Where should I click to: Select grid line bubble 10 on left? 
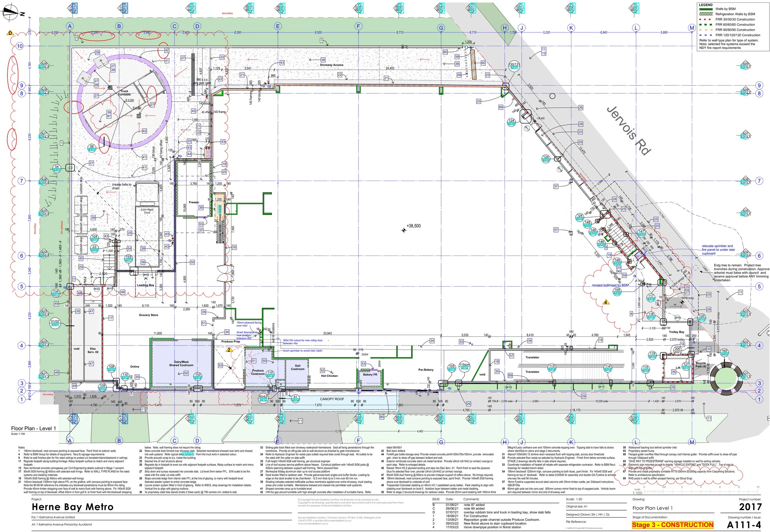point(20,46)
